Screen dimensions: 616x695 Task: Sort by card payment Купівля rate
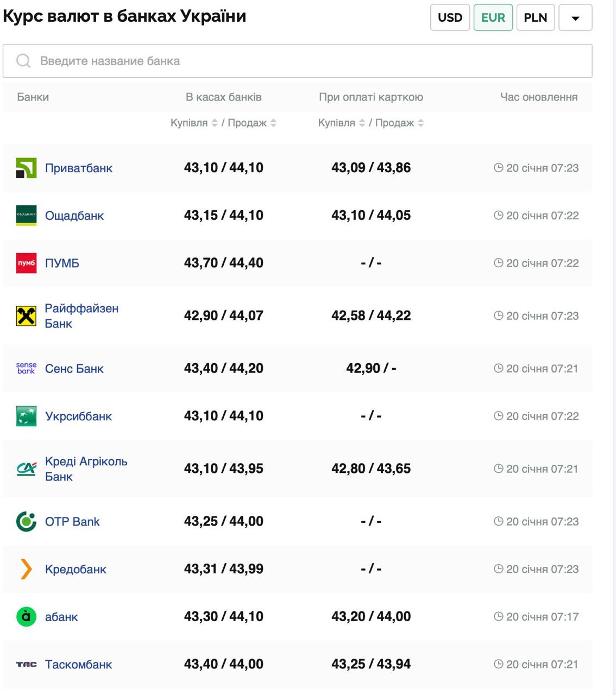[x=362, y=123]
